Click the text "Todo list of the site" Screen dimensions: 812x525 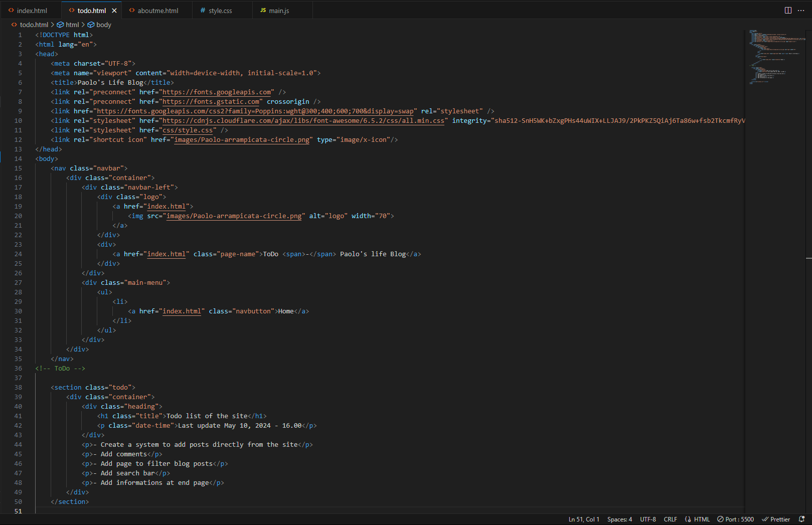point(207,416)
